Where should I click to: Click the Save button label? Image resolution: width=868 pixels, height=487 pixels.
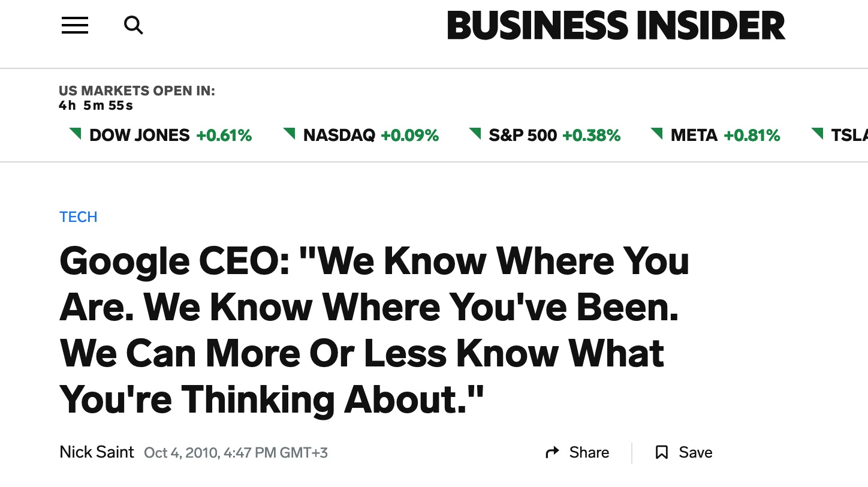[x=695, y=452]
